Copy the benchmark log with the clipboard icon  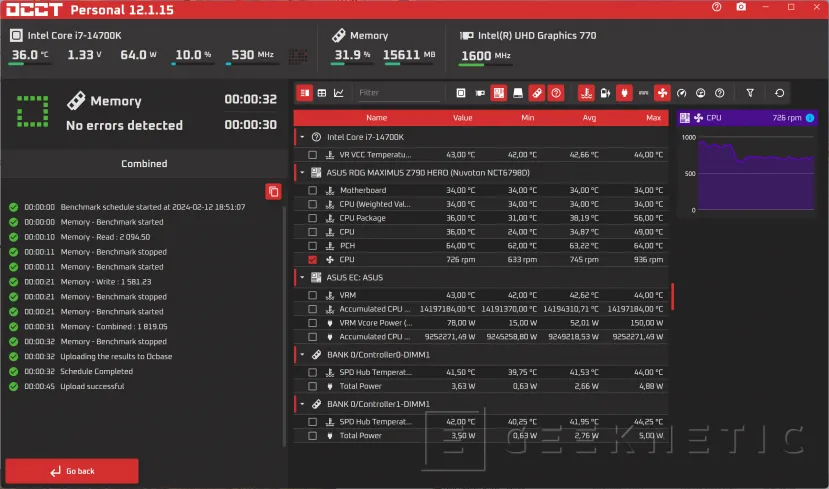[x=273, y=191]
